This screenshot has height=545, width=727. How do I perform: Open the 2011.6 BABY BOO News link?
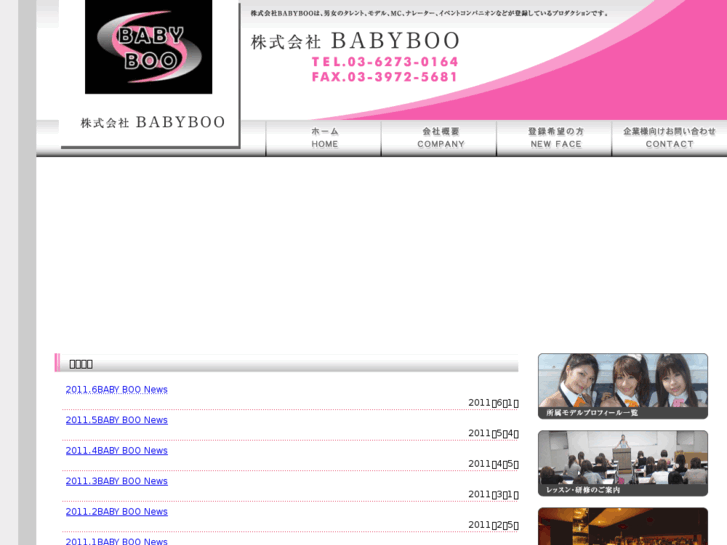116,389
